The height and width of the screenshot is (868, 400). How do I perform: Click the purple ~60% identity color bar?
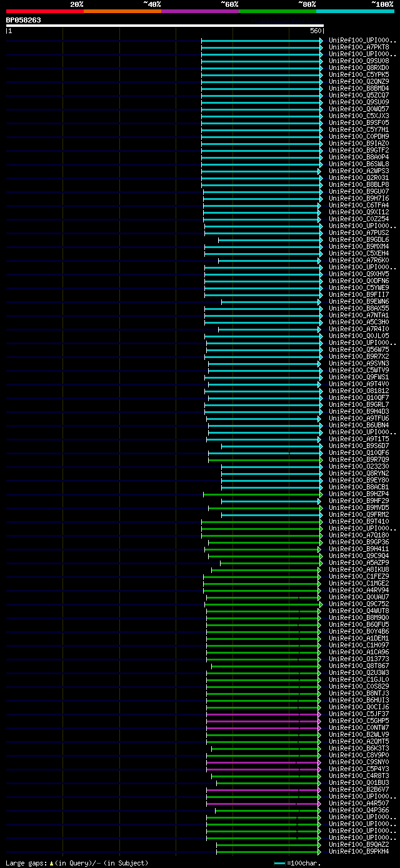point(200,11)
